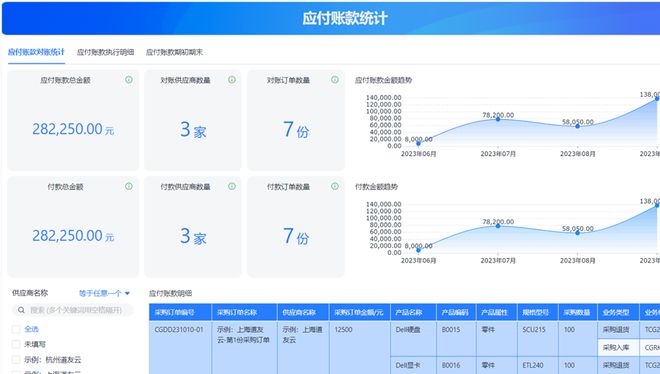660x374 pixels.
Task: Click the 采购数量 column header
Action: point(578,313)
